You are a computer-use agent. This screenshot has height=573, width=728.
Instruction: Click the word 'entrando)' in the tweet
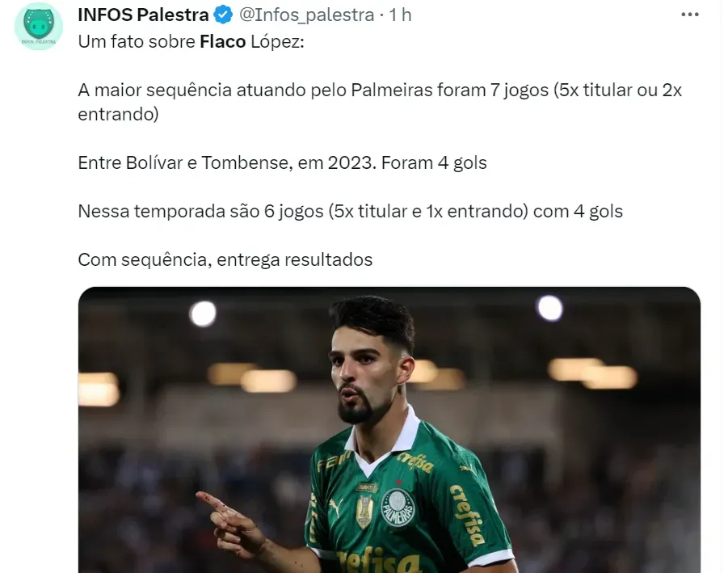click(119, 114)
